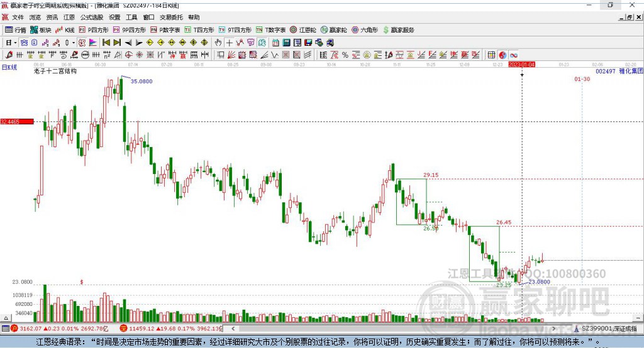The image size is (644, 348).
Task: Open the 9P四方形 tool
Action: (130, 30)
